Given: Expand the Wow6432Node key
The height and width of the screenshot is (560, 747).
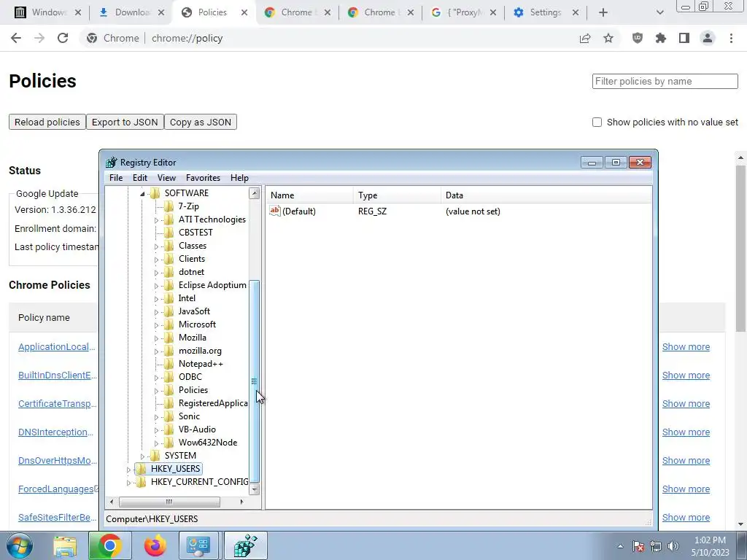Looking at the screenshot, I should [x=156, y=443].
